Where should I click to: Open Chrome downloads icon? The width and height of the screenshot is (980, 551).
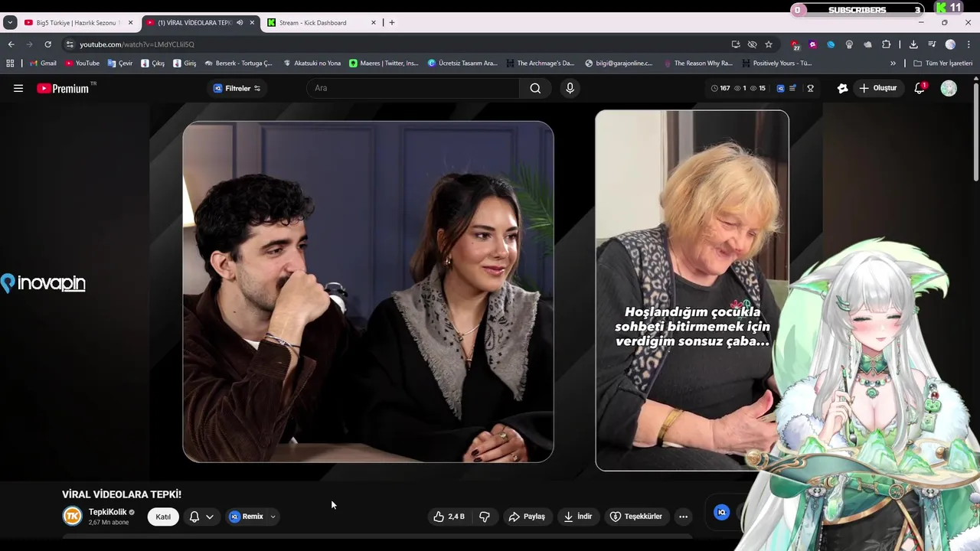coord(913,44)
